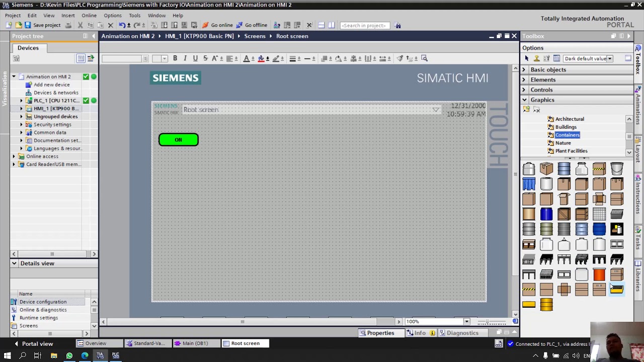The width and height of the screenshot is (644, 362).
Task: Click the Search in project field
Action: [365, 25]
